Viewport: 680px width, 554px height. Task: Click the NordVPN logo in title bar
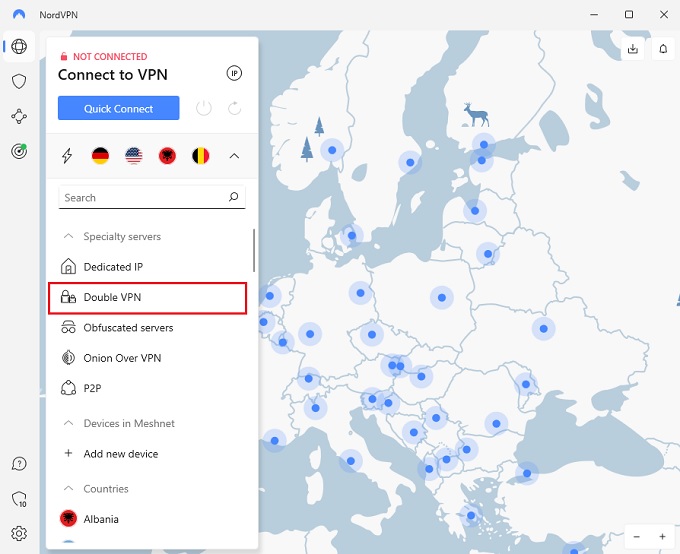pyautogui.click(x=19, y=15)
